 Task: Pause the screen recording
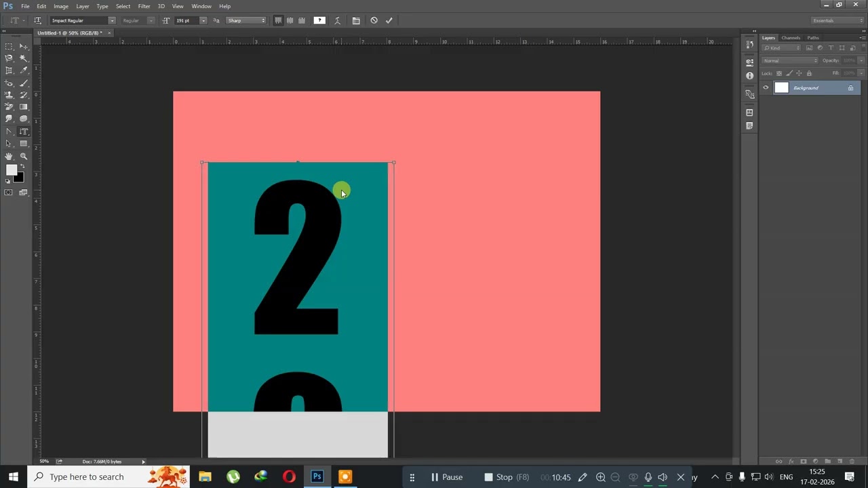pyautogui.click(x=446, y=477)
